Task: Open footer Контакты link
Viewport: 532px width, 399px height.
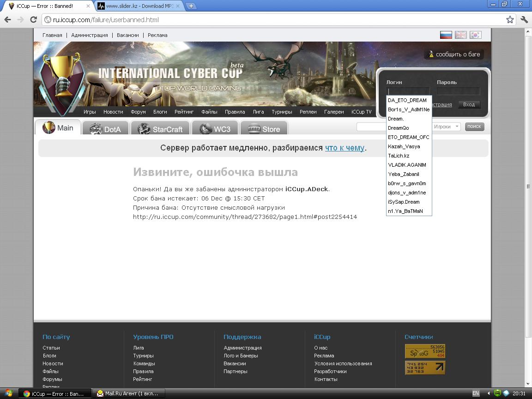Action: coord(326,379)
